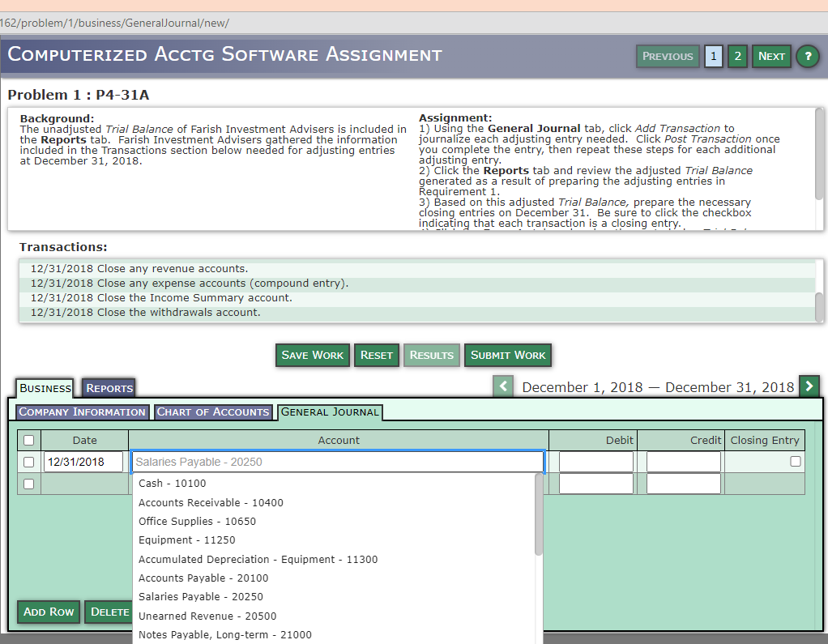828x644 pixels.
Task: Open page 1 of the assignment
Action: click(714, 56)
